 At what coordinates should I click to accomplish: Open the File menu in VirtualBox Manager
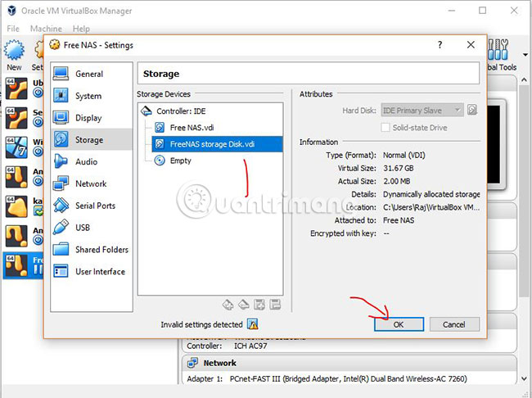tap(13, 29)
